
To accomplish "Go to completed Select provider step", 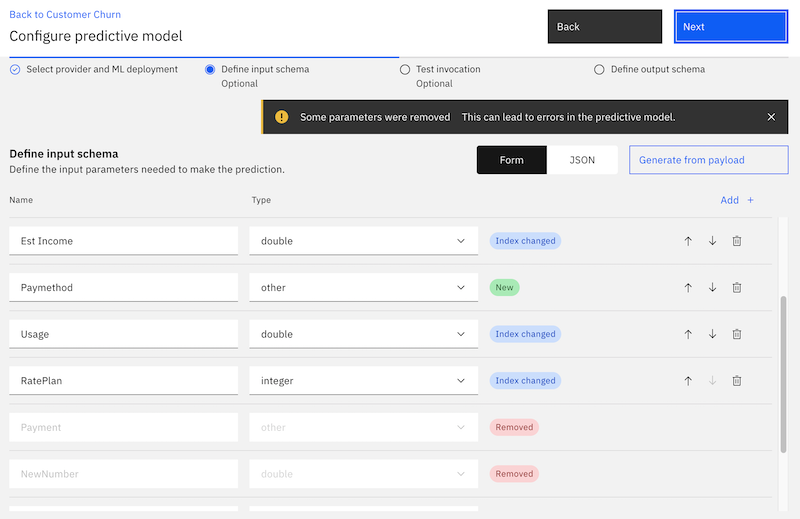I will (x=94, y=69).
